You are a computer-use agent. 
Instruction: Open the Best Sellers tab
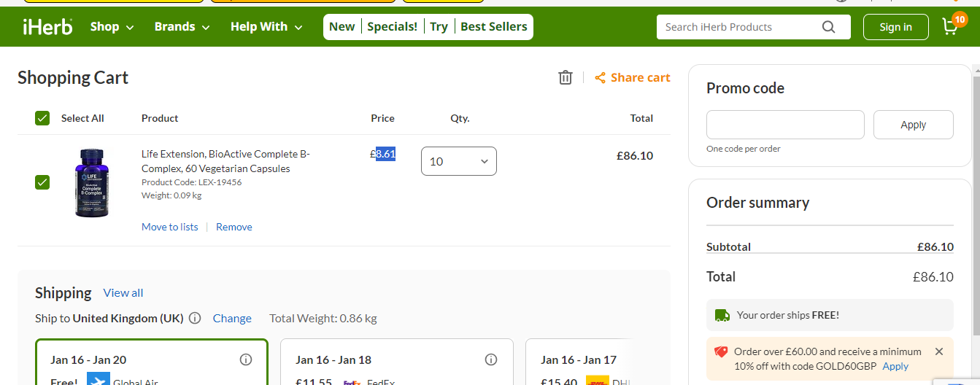click(494, 27)
